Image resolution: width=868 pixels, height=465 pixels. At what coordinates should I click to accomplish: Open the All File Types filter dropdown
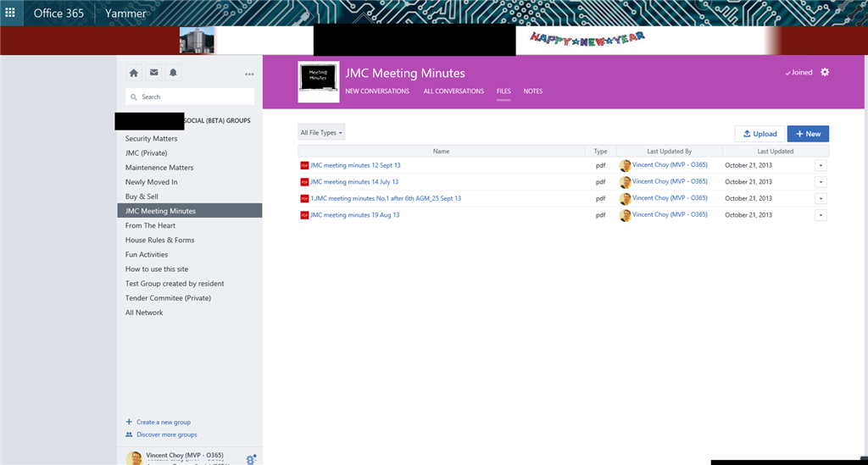(x=321, y=133)
